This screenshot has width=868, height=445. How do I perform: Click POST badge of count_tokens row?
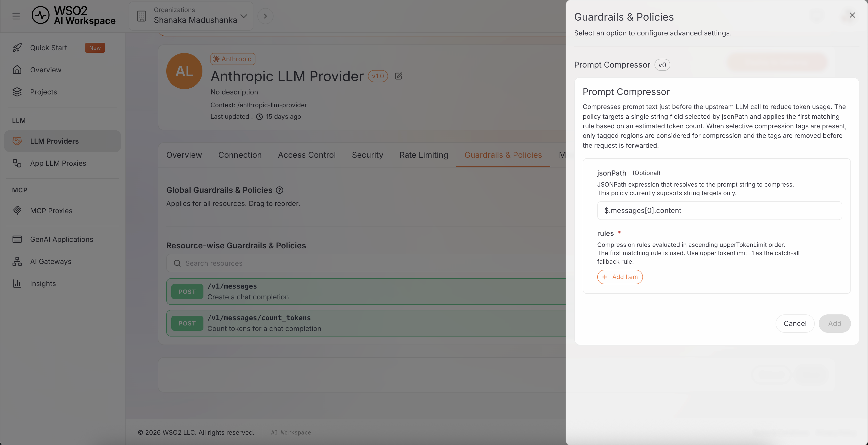187,323
